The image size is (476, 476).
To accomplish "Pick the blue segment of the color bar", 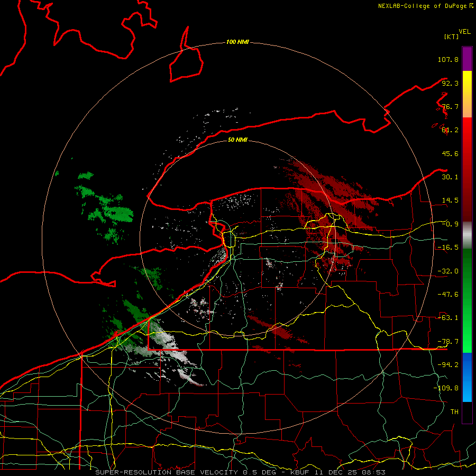I will (467, 377).
